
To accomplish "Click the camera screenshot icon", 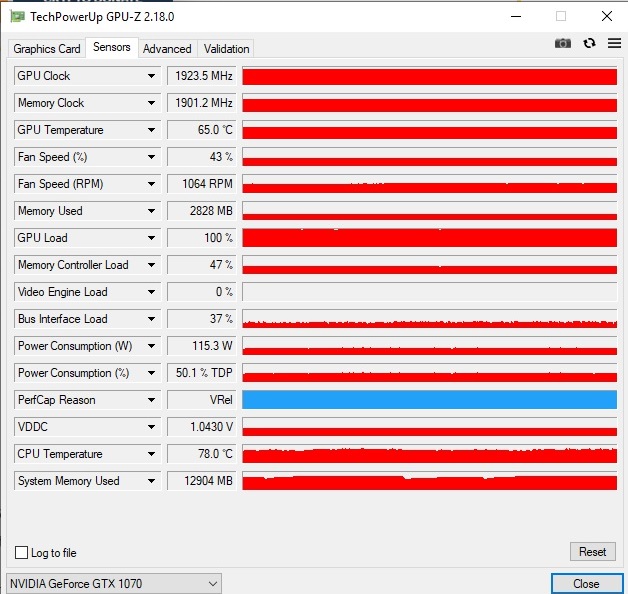I will pyautogui.click(x=563, y=43).
